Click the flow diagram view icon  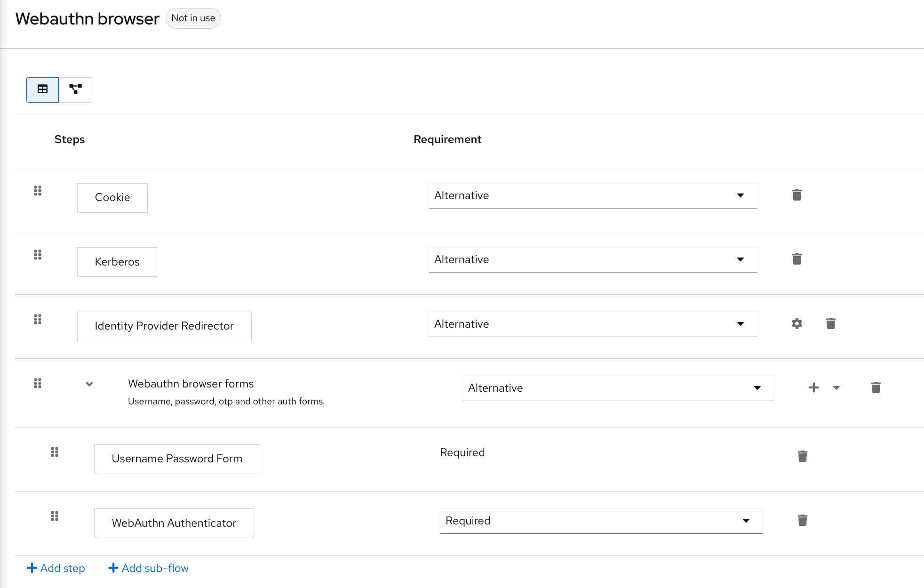point(75,88)
